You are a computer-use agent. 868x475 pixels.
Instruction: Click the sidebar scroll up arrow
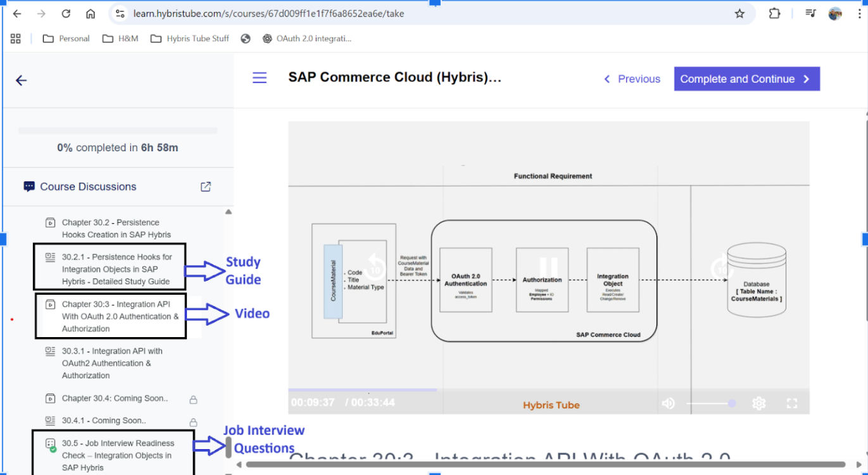229,212
